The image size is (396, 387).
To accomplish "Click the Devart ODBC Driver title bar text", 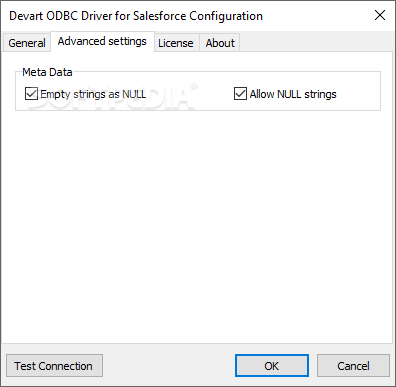I will [136, 16].
